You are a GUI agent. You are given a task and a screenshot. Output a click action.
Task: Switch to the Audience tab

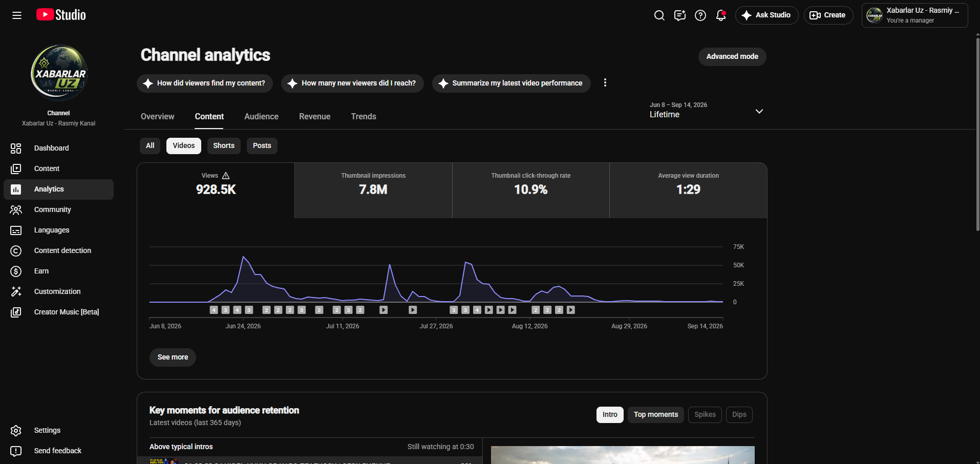click(261, 117)
